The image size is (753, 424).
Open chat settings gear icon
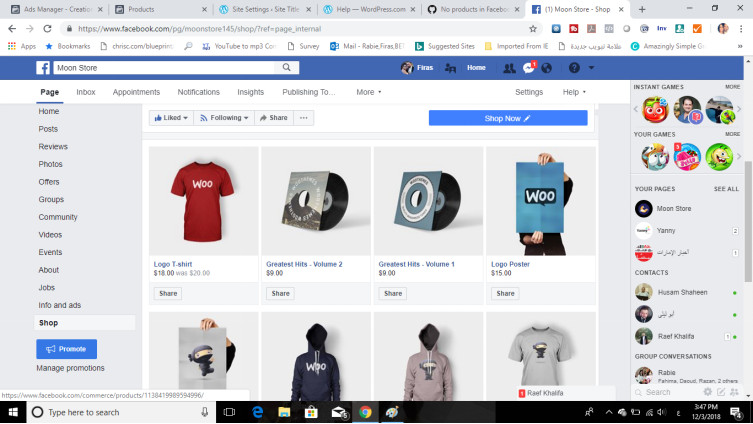(708, 392)
